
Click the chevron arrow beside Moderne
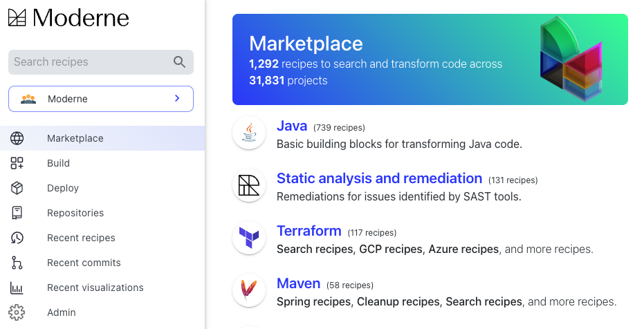click(x=177, y=98)
